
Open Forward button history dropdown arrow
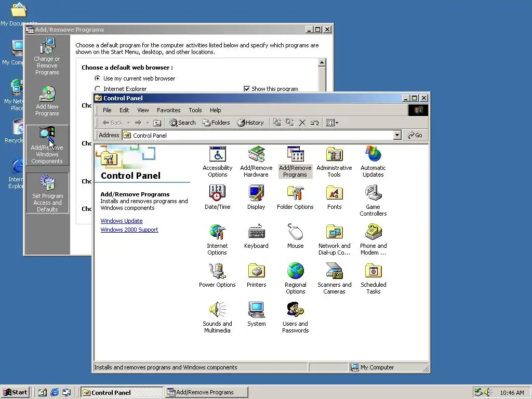pyautogui.click(x=148, y=123)
